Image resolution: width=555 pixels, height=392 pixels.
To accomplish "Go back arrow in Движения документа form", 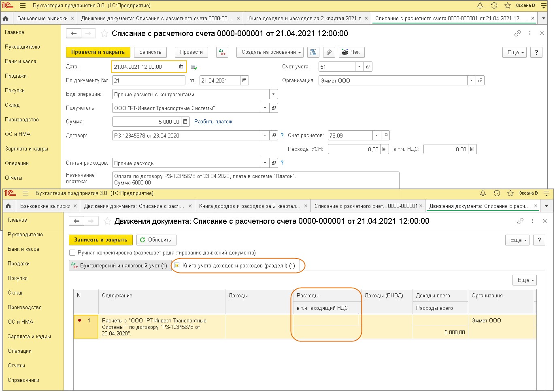I will [77, 221].
